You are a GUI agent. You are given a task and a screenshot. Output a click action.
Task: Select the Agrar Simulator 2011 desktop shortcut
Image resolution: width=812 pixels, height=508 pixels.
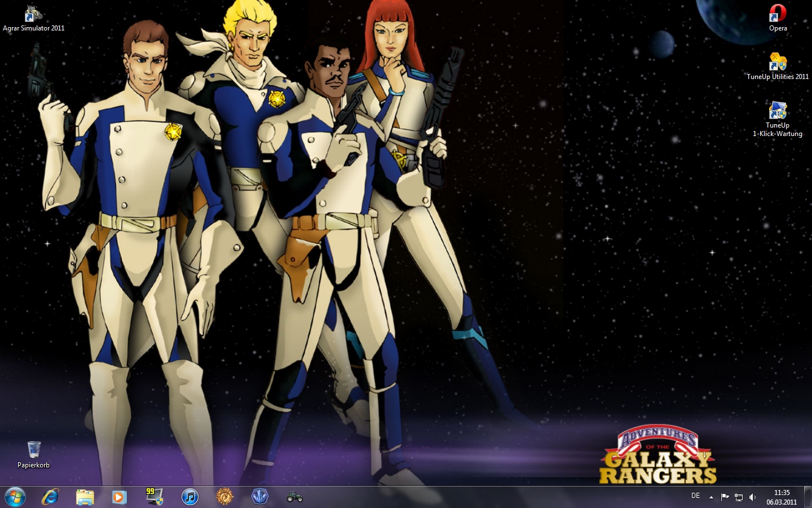click(33, 18)
